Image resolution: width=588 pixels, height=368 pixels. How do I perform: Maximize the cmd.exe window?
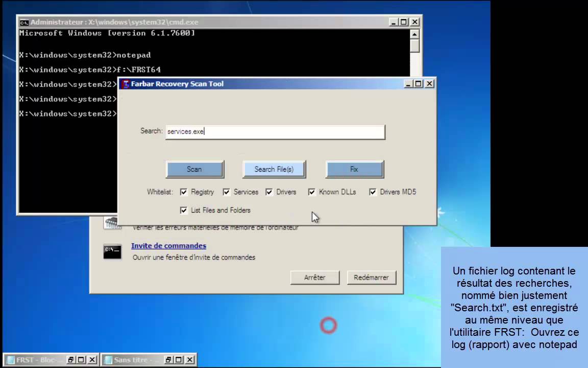(404, 22)
